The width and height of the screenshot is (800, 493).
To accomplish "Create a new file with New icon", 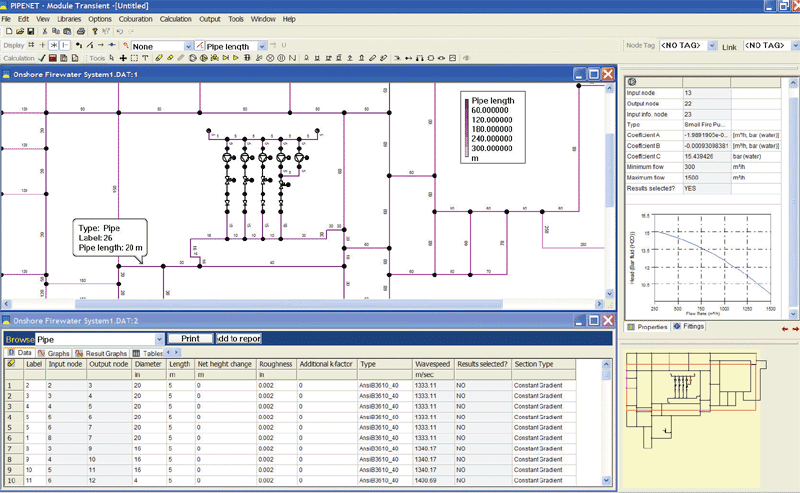I will pyautogui.click(x=9, y=31).
